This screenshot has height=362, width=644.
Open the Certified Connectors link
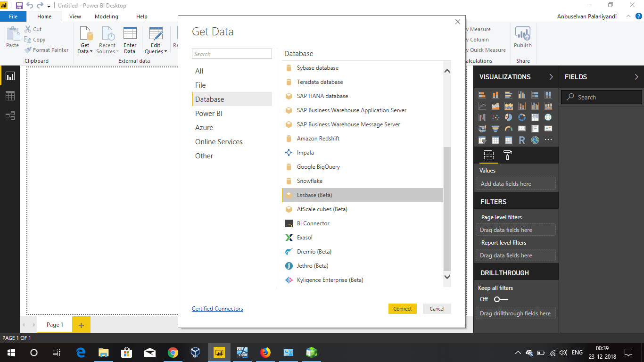click(x=217, y=309)
